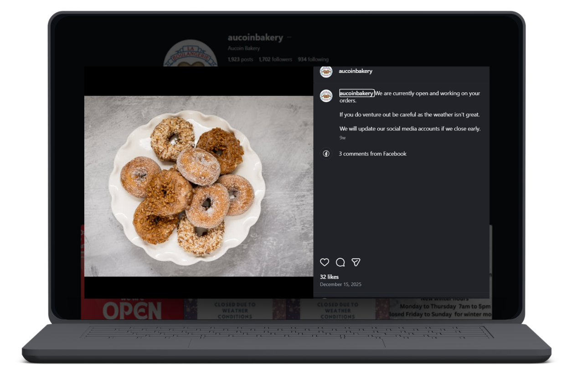Click the highlighted aucoinbakery caption username
Screen dimensions: 588x365
tap(356, 93)
